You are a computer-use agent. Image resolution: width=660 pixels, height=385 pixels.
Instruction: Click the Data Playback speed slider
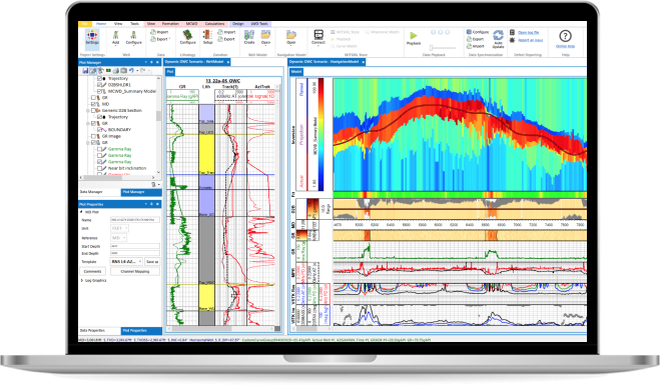442,48
